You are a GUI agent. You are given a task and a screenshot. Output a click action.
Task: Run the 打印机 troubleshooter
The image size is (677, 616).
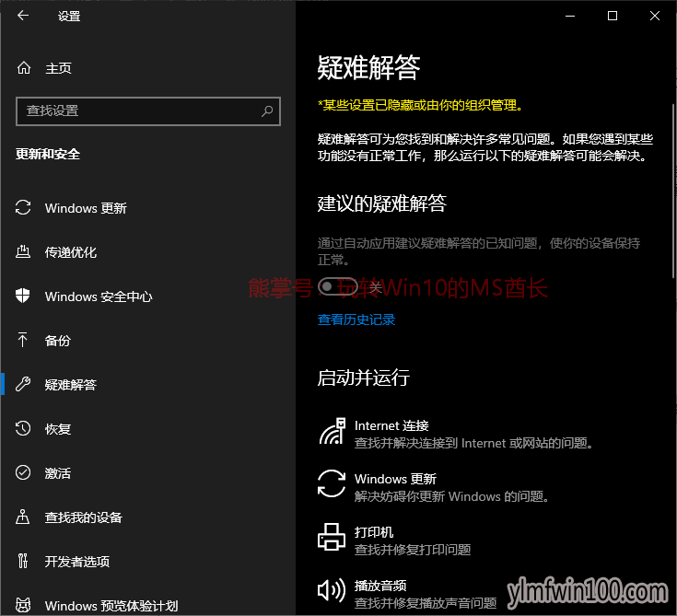(395, 540)
